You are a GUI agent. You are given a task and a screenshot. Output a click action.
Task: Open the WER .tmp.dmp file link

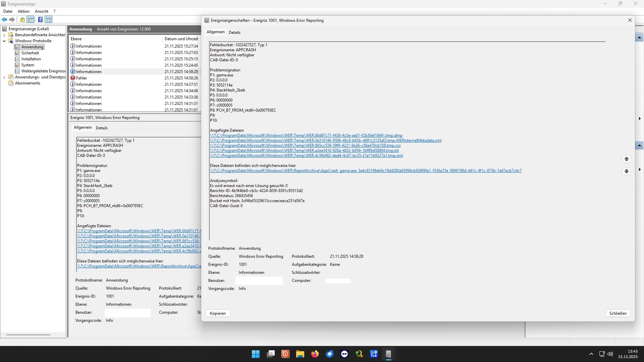click(x=306, y=135)
